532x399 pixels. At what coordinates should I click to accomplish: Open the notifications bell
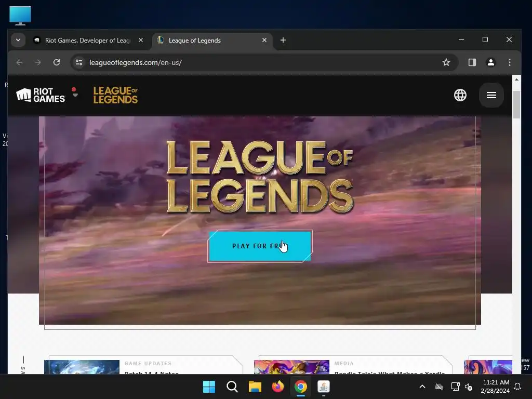518,387
